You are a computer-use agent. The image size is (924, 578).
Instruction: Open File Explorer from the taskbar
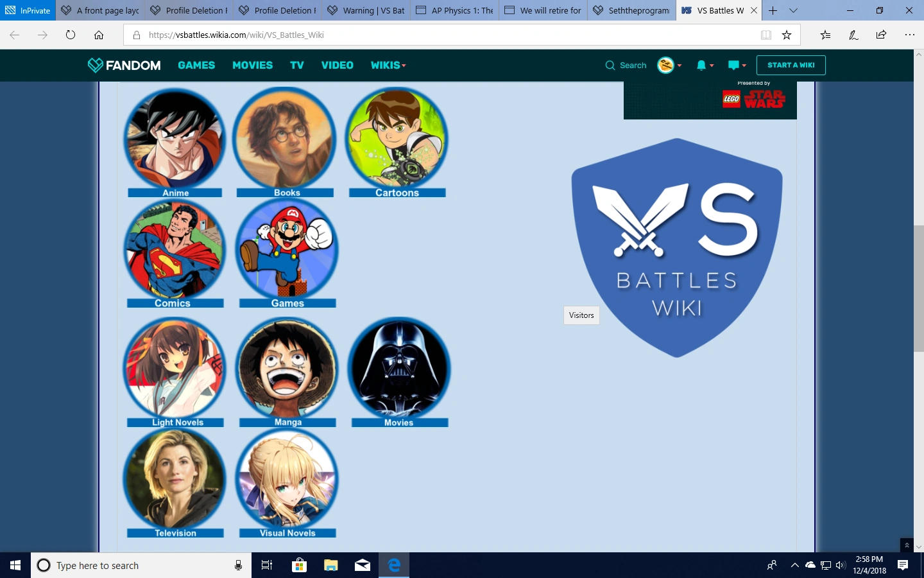point(330,565)
